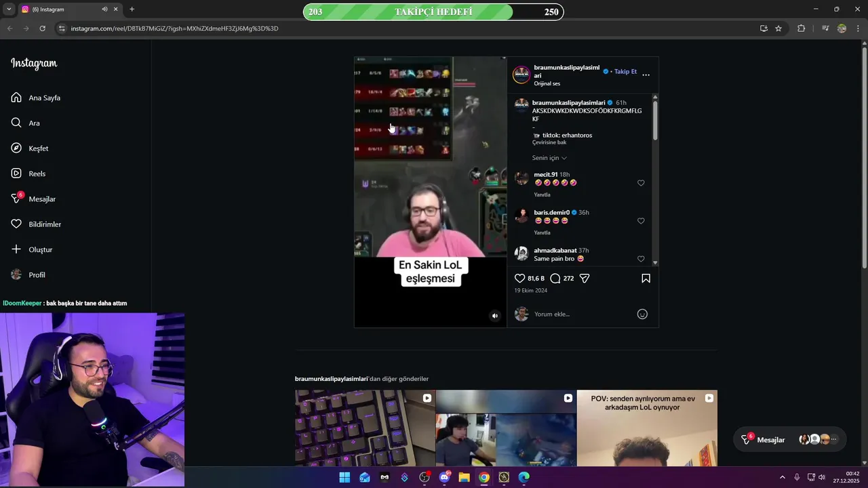Viewport: 868px width, 488px height.
Task: Save the reel with bookmark icon
Action: pos(646,279)
